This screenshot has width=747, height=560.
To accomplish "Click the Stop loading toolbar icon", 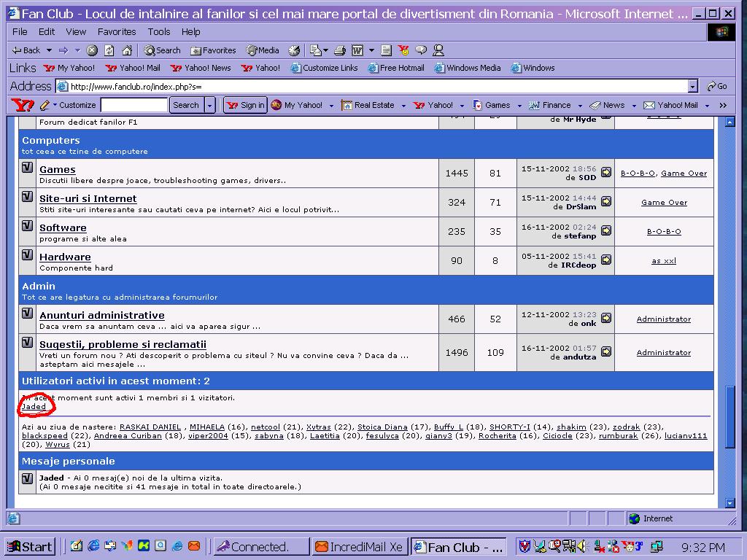I will click(92, 50).
